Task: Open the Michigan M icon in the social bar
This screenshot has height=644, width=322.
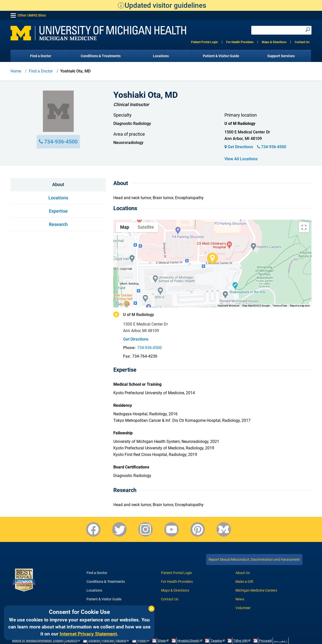Action: click(224, 529)
